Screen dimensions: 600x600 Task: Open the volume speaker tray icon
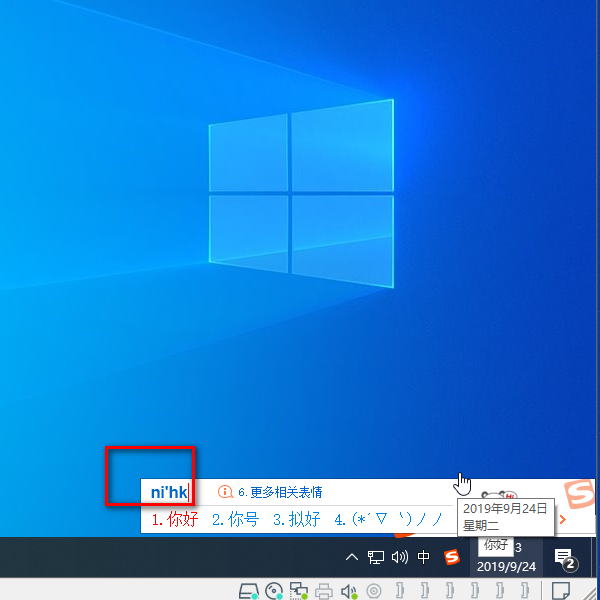click(x=399, y=557)
